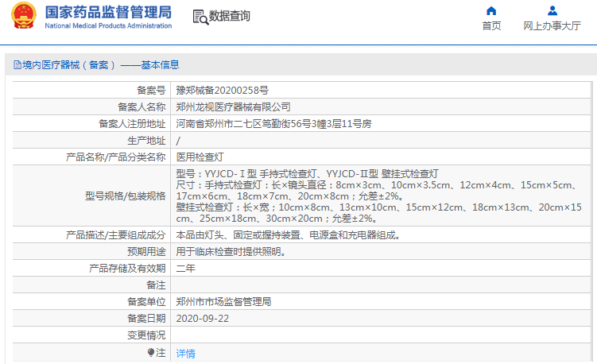The image size is (597, 364).
Task: Click filing authority 郑州市市场监督管理局
Action: click(x=223, y=302)
